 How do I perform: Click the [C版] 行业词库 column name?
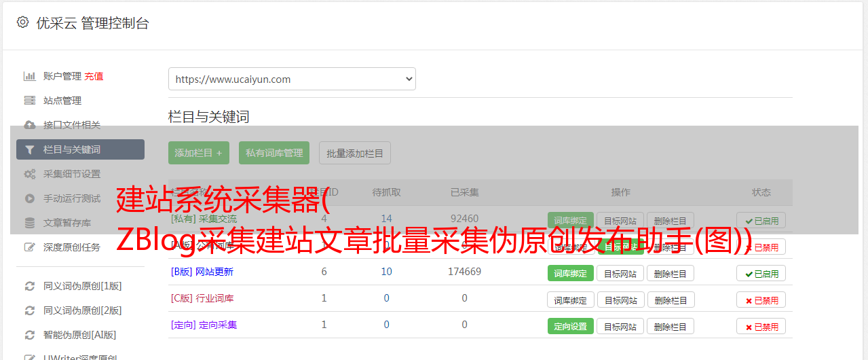[202, 298]
